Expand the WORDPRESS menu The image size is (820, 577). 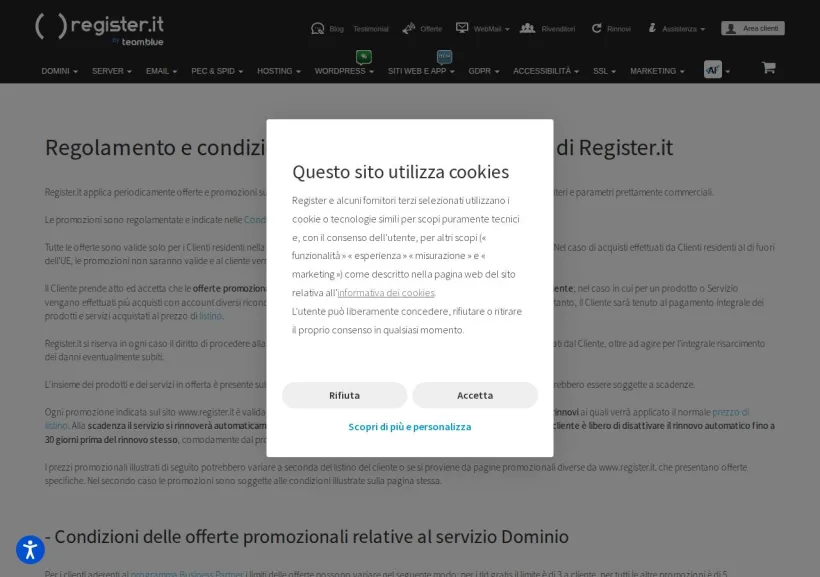[344, 71]
